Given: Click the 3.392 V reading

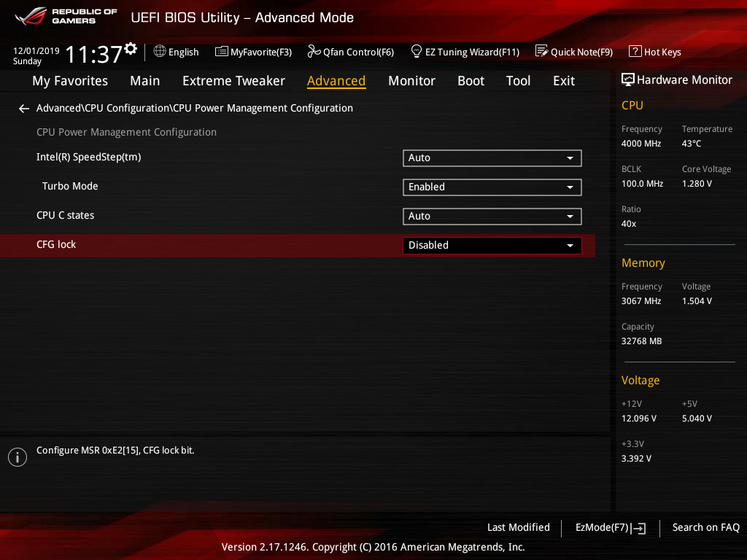Looking at the screenshot, I should click(x=636, y=458).
